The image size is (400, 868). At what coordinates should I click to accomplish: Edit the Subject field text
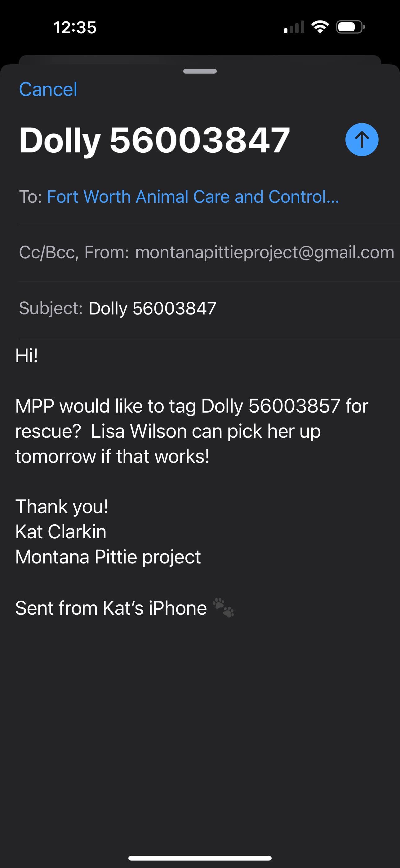[x=152, y=308]
